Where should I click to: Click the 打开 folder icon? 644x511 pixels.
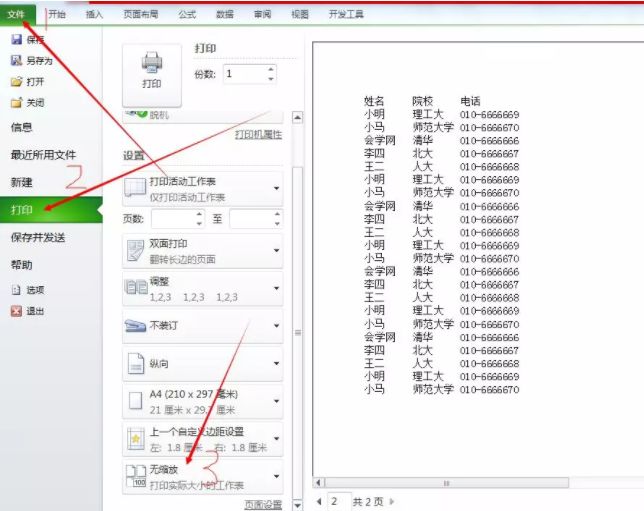coord(16,81)
